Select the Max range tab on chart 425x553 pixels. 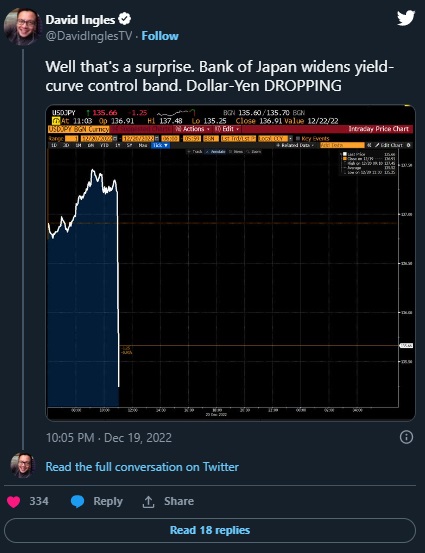point(143,145)
